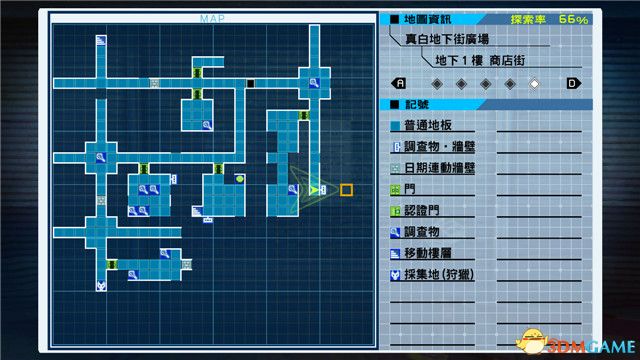640x360 pixels.
Task: Click the door just below the top corridor
Action: point(197,94)
